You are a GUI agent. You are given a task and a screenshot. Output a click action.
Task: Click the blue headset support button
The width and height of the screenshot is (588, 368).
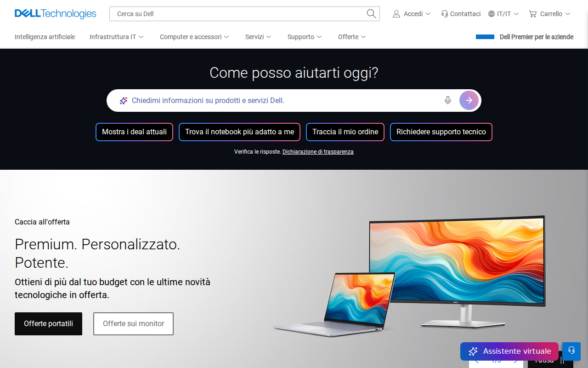coord(571,351)
